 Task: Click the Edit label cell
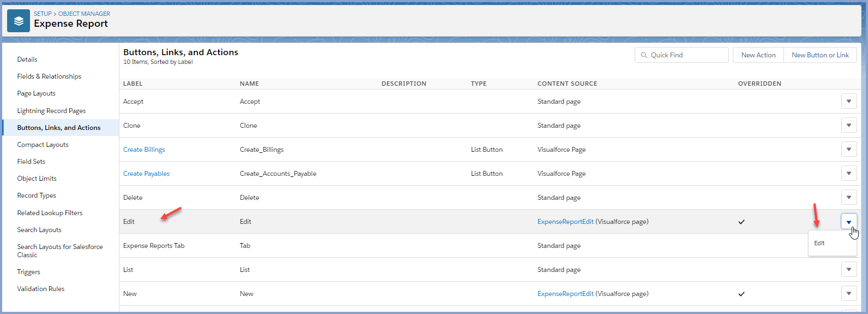tap(129, 222)
